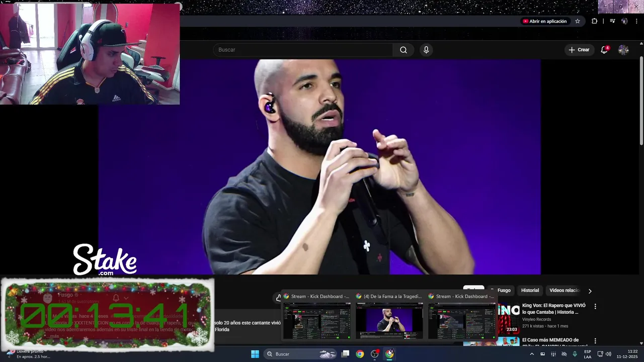Screen dimensions: 644x362
Task: Click the tray icon beside hidden-icons chevron
Action: coord(542,354)
